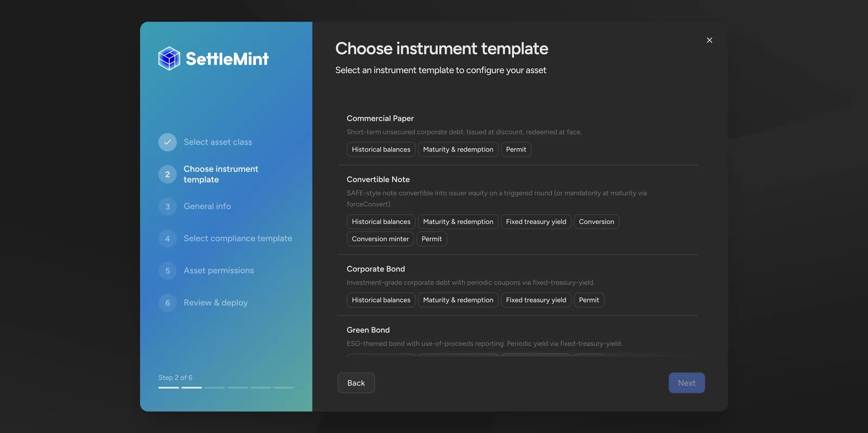Open the Review & deploy step label
Viewport: 868px width, 433px height.
(215, 303)
